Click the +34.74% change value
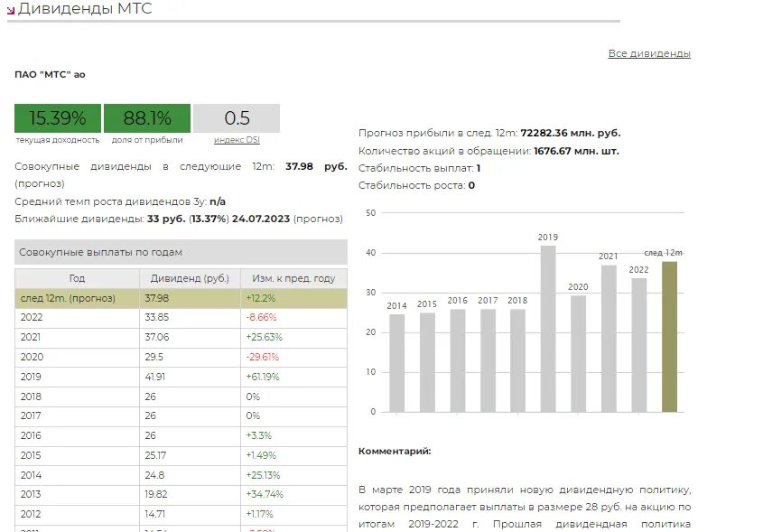 click(x=265, y=494)
